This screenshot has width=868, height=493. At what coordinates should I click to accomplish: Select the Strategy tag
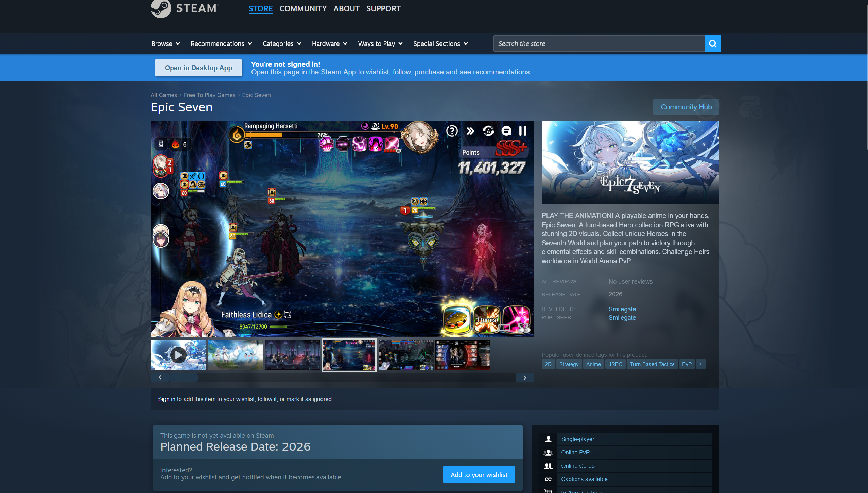pos(569,364)
